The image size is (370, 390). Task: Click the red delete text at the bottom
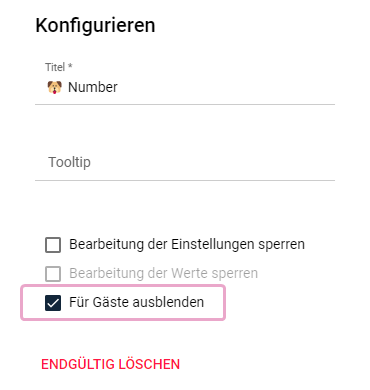pos(110,364)
